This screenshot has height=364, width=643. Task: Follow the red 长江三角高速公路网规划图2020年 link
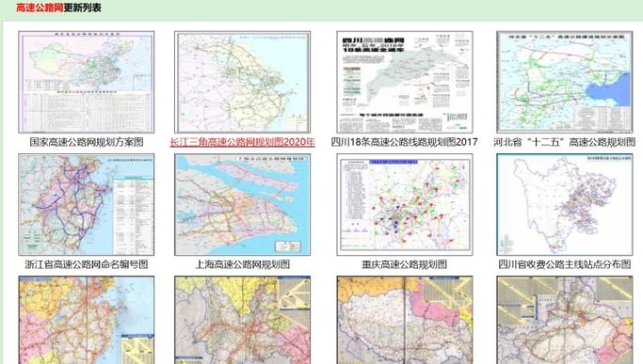tap(242, 142)
